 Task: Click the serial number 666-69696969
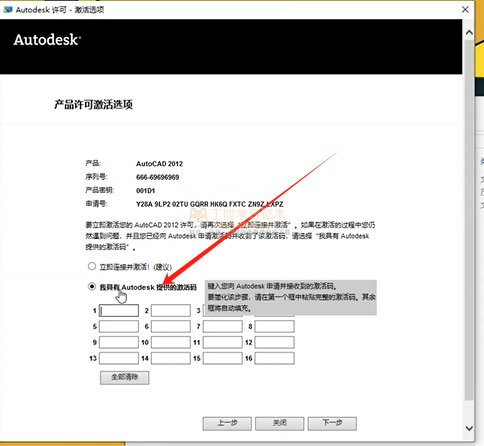point(157,177)
